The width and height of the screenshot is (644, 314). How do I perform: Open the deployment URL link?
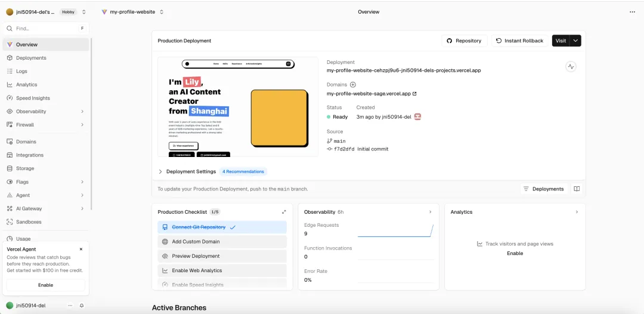tap(403, 70)
